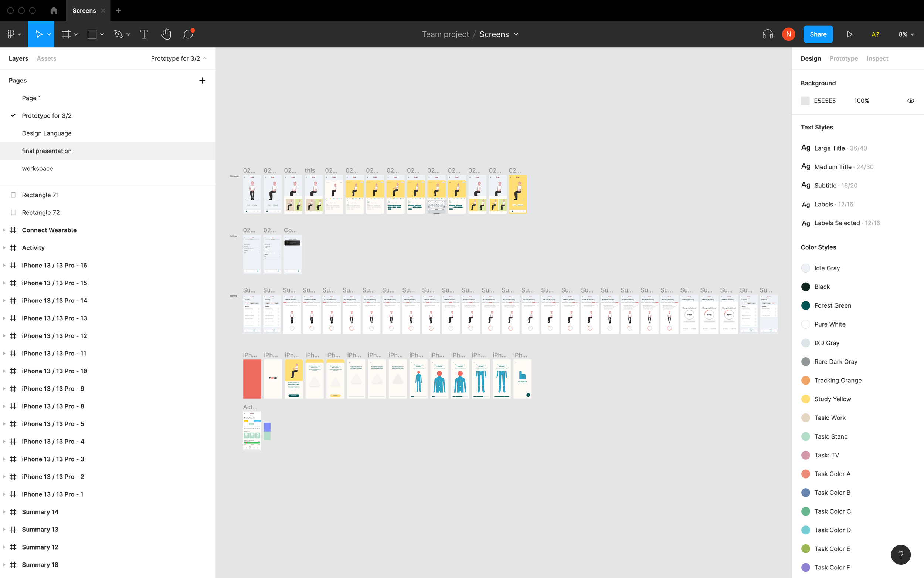Switch to the Prototype tab
This screenshot has height=578, width=924.
pos(843,58)
